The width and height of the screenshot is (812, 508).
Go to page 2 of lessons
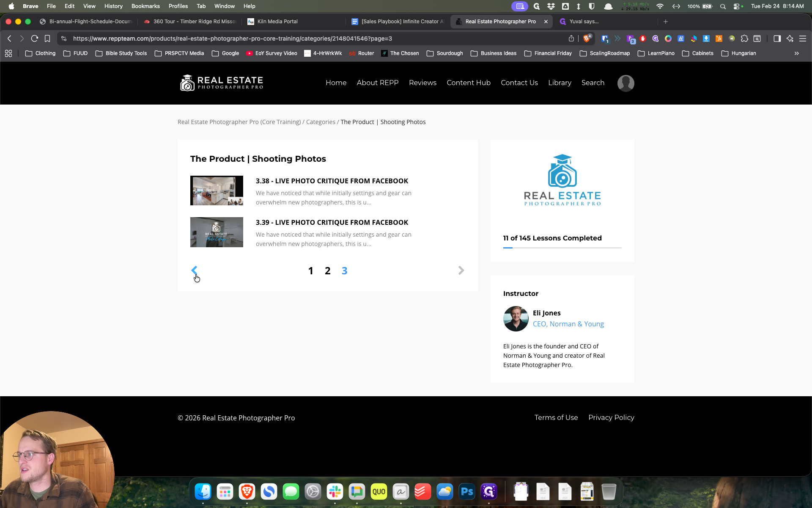pos(327,271)
